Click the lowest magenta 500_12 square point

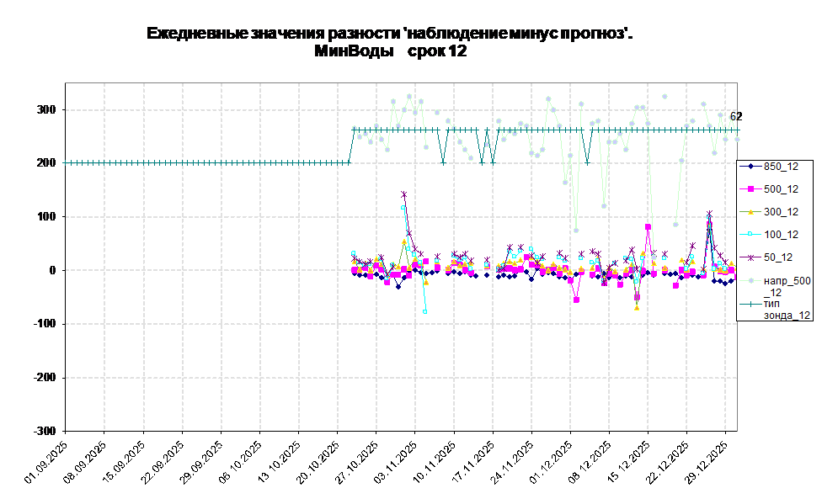point(576,300)
